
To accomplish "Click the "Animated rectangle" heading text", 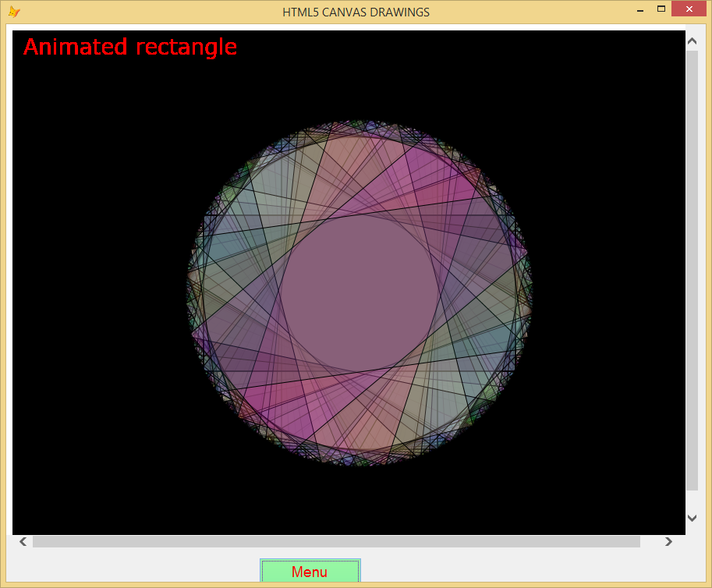I will point(130,47).
